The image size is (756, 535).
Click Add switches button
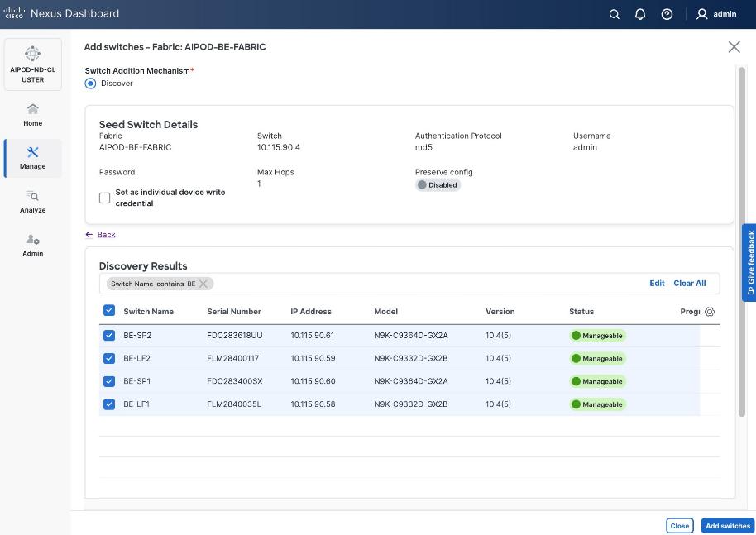[x=727, y=526]
